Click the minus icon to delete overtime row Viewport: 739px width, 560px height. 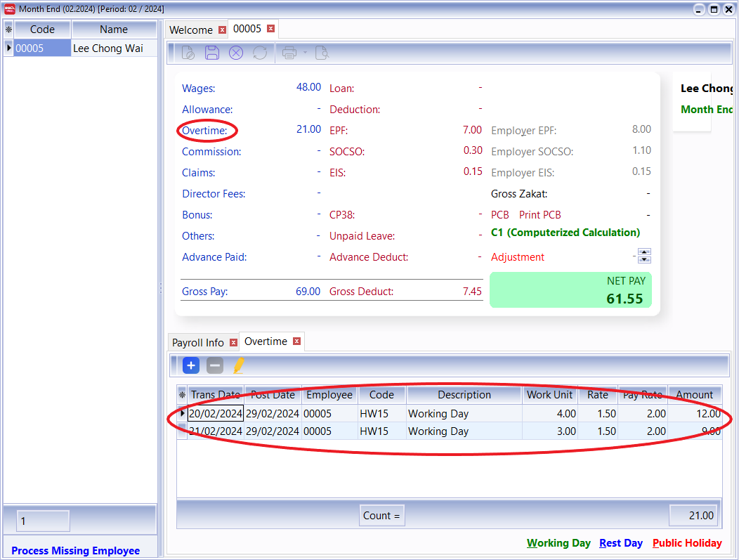pos(215,365)
